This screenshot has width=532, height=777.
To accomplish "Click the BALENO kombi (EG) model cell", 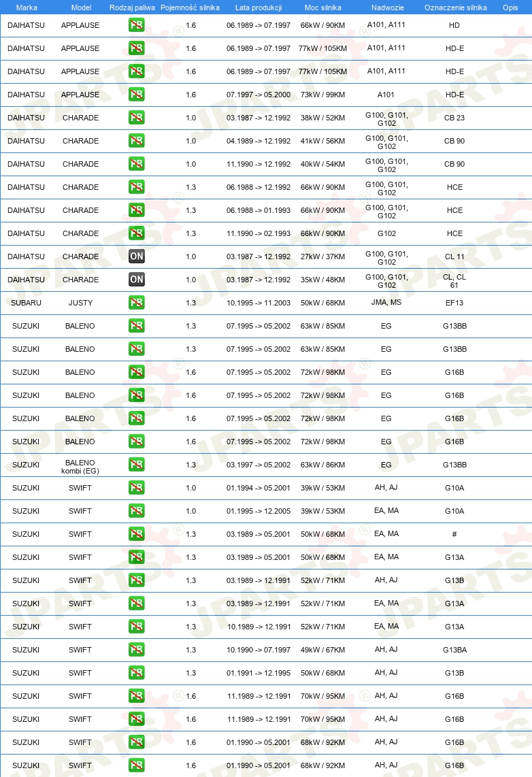I will (x=80, y=467).
